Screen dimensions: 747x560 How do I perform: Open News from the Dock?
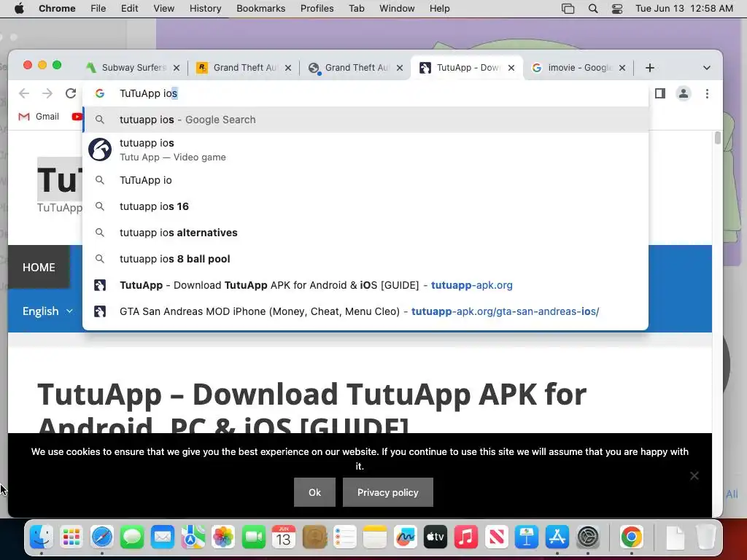(x=496, y=537)
